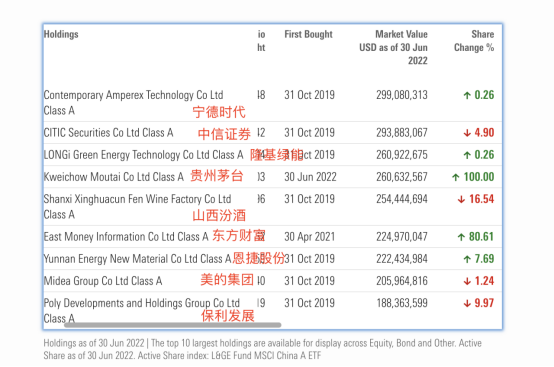The image size is (554, 367).
Task: Click the 30 Jun 2022 first bought date
Action: tap(310, 177)
